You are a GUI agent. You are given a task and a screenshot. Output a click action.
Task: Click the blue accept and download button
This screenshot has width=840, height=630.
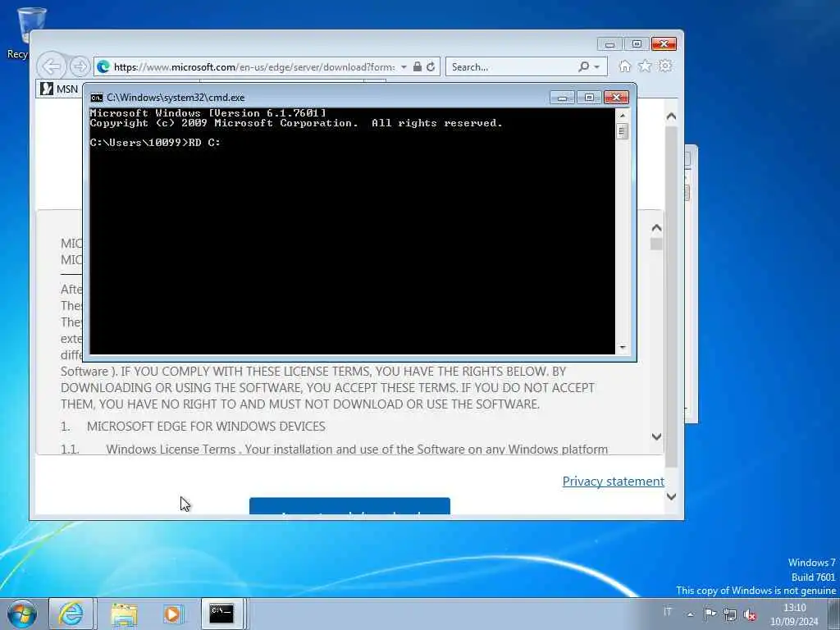pyautogui.click(x=349, y=506)
